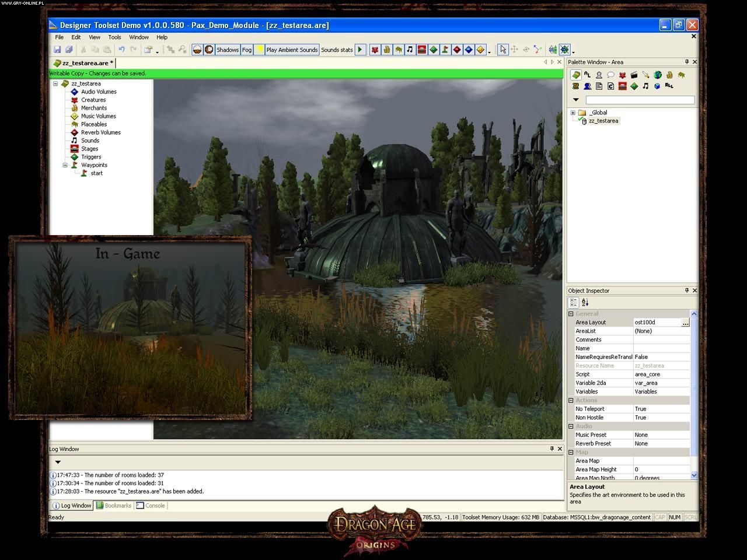
Task: Click the ALL resources palette icon
Action: [669, 86]
